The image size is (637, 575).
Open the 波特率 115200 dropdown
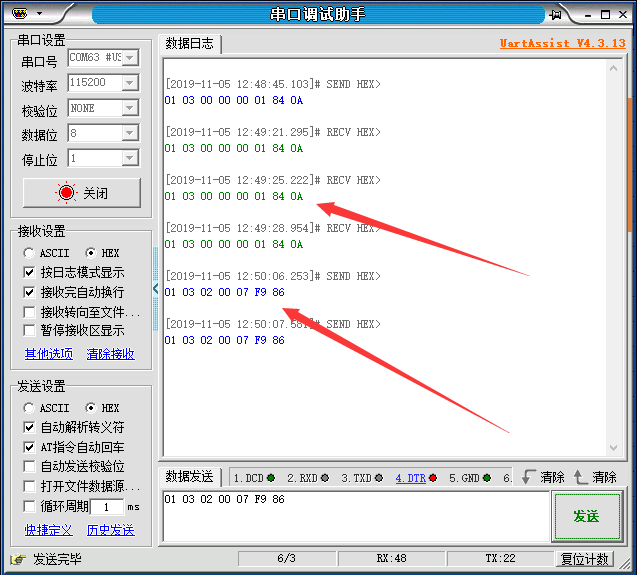click(130, 83)
